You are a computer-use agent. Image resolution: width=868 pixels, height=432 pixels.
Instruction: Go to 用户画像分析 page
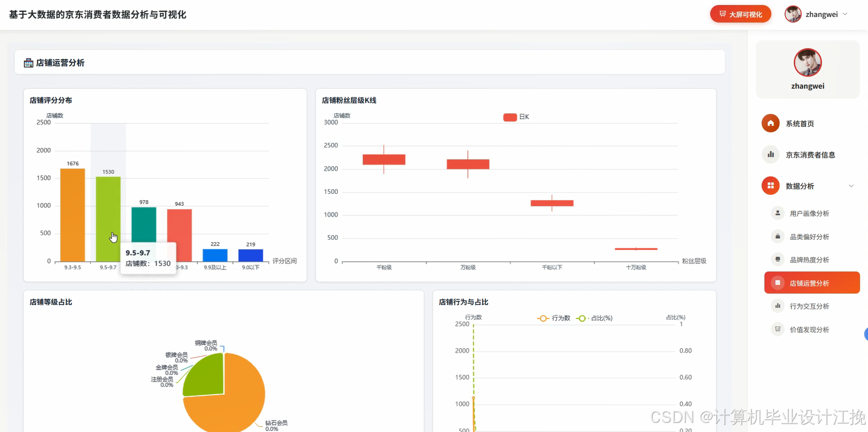coord(812,213)
